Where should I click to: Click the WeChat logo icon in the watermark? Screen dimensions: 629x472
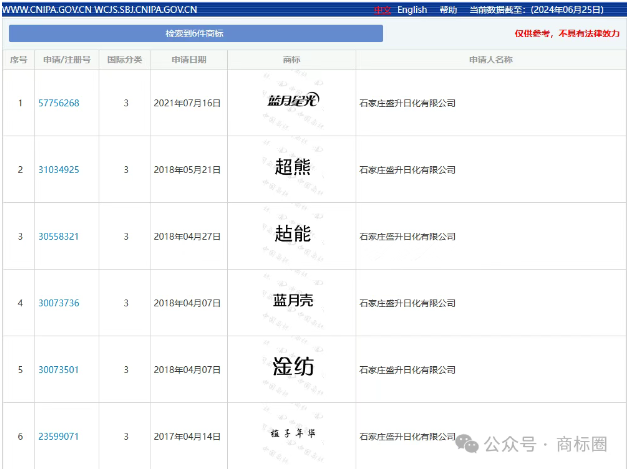pyautogui.click(x=468, y=443)
